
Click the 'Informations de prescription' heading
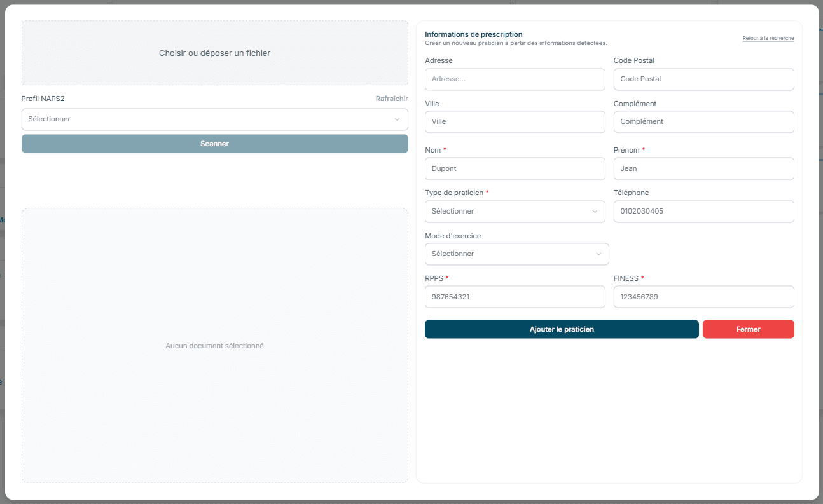point(474,34)
